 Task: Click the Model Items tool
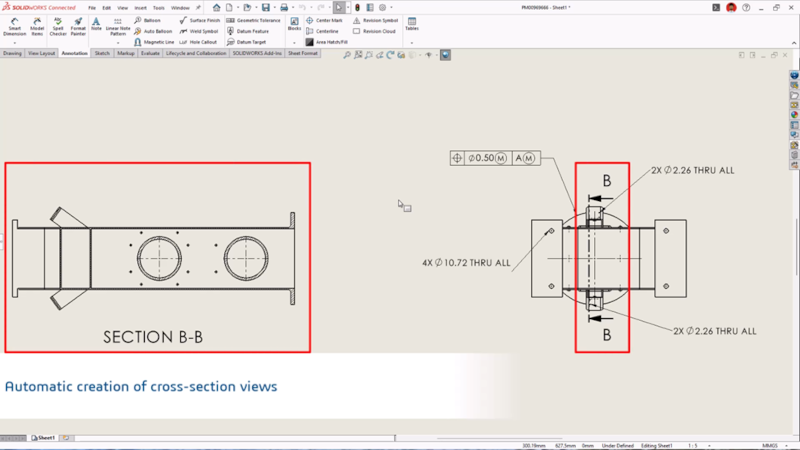[x=37, y=26]
